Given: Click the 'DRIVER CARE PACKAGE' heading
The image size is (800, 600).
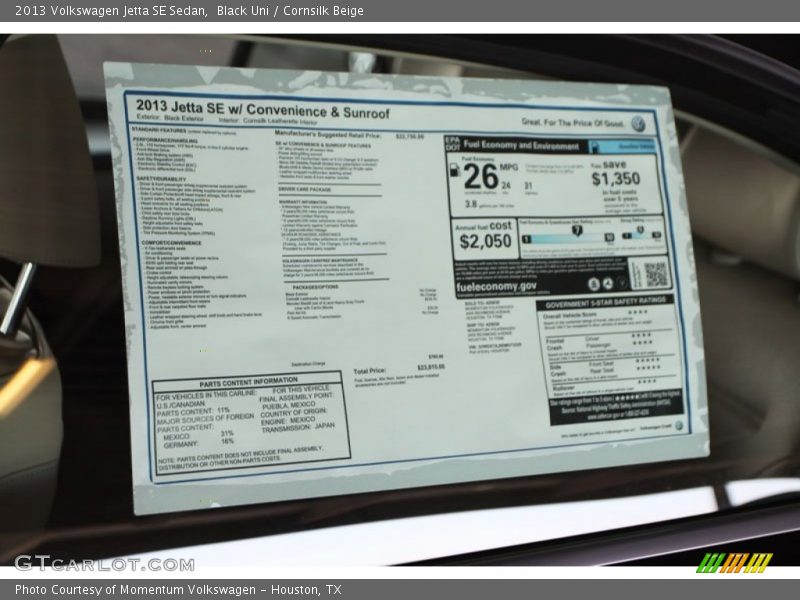Looking at the screenshot, I should click(305, 189).
